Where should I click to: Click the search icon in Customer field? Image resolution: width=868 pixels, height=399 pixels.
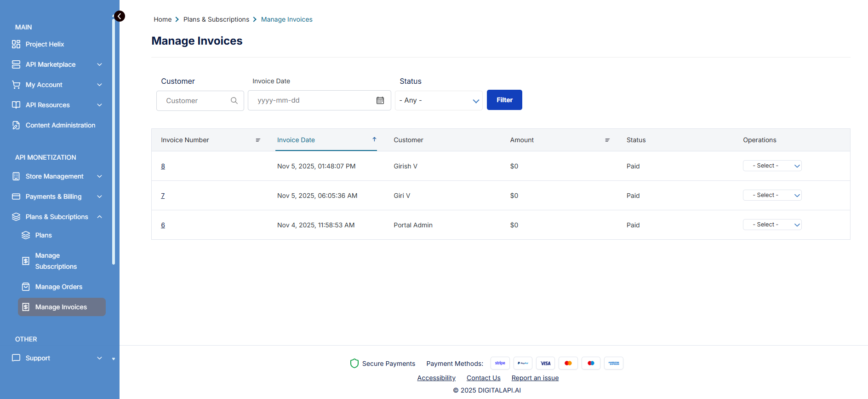[x=234, y=100]
